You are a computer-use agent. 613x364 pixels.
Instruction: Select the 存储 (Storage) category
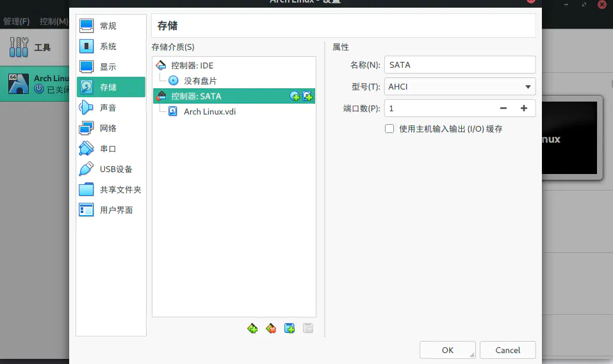111,87
